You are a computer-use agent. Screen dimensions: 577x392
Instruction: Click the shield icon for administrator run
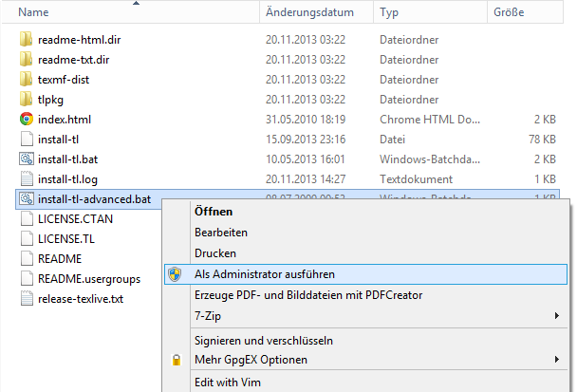click(x=175, y=274)
